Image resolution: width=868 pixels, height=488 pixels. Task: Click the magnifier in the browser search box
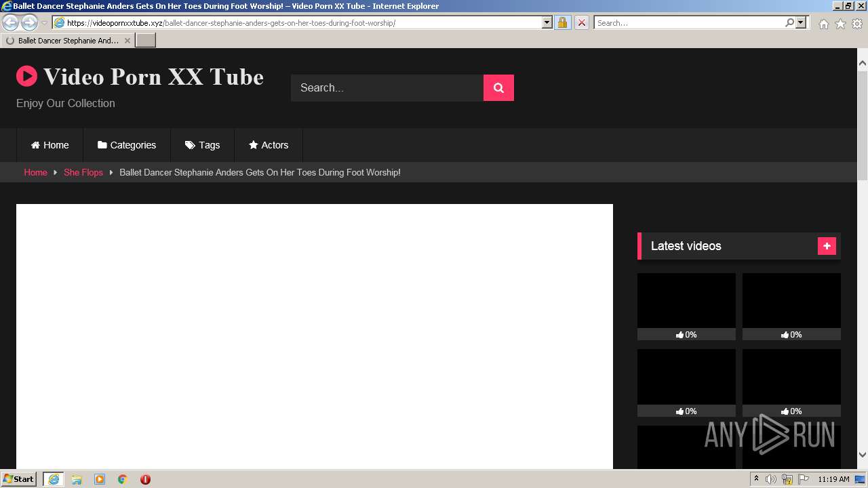[x=789, y=22]
